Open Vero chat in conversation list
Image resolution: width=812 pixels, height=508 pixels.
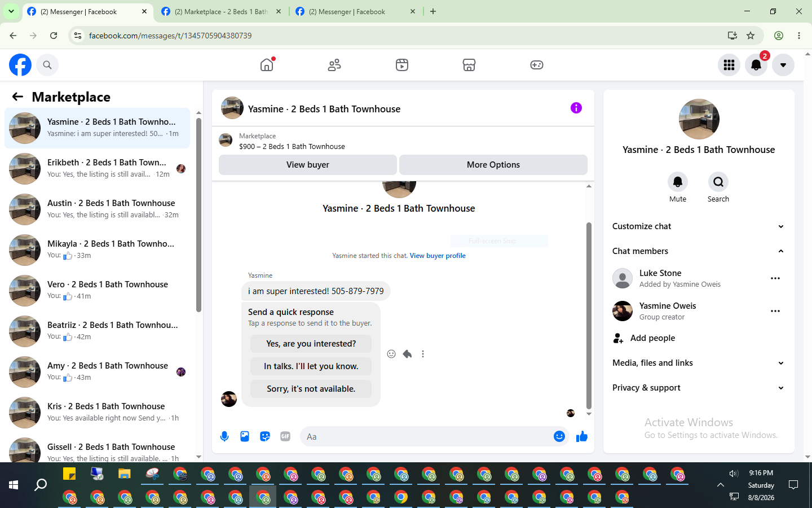[98, 291]
